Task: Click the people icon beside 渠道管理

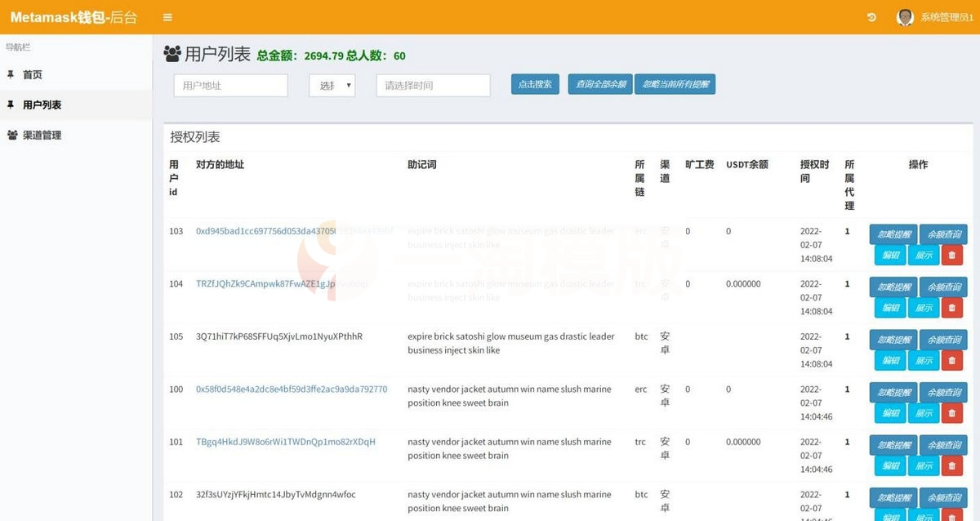Action: [x=13, y=135]
